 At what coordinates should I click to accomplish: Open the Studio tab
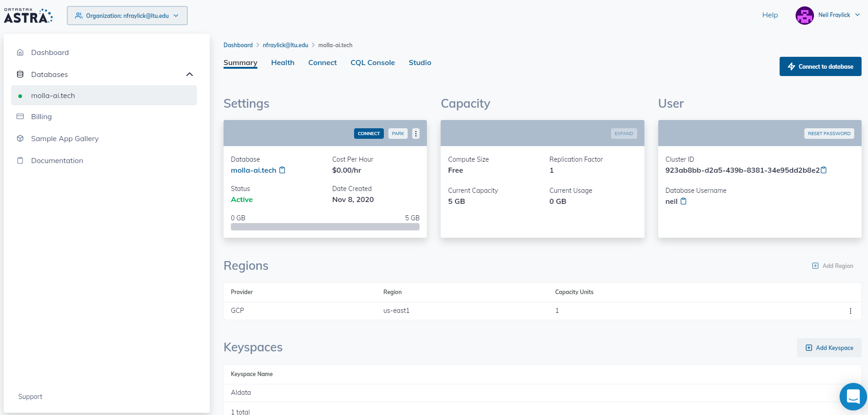[x=420, y=62]
